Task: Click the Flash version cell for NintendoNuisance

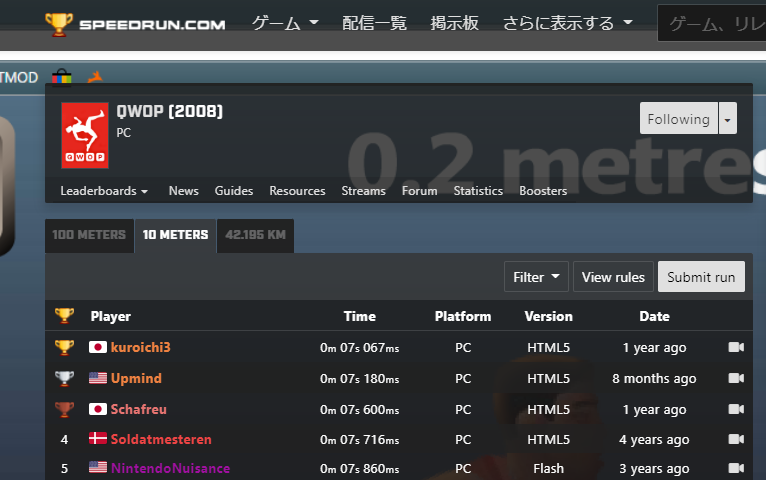Action: click(x=549, y=469)
